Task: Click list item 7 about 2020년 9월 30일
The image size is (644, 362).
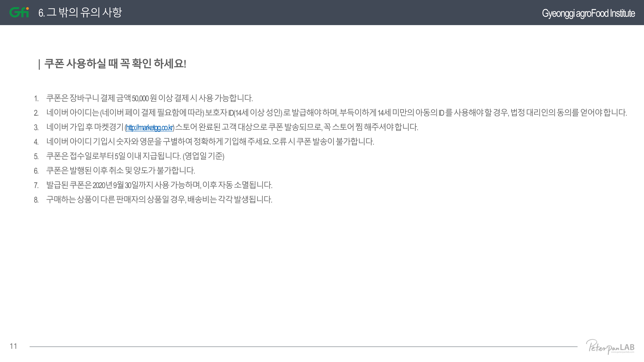Action: click(x=153, y=185)
